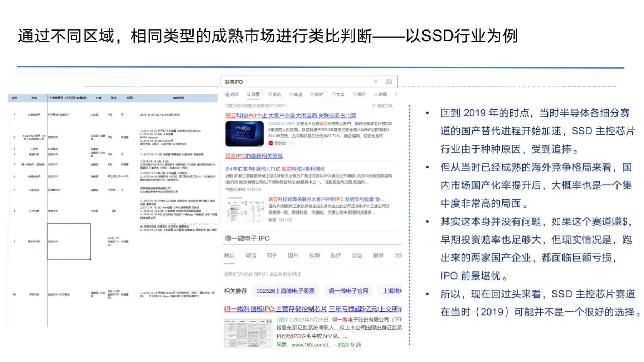The width and height of the screenshot is (644, 362).
Task: Open the 资讯 news feed icon
Action: click(x=275, y=94)
